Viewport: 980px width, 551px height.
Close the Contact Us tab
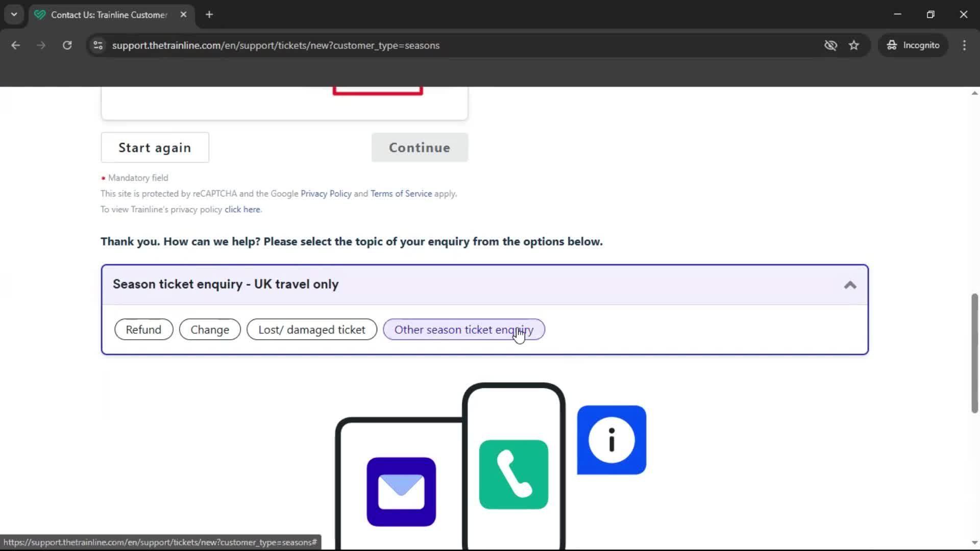pyautogui.click(x=184, y=14)
